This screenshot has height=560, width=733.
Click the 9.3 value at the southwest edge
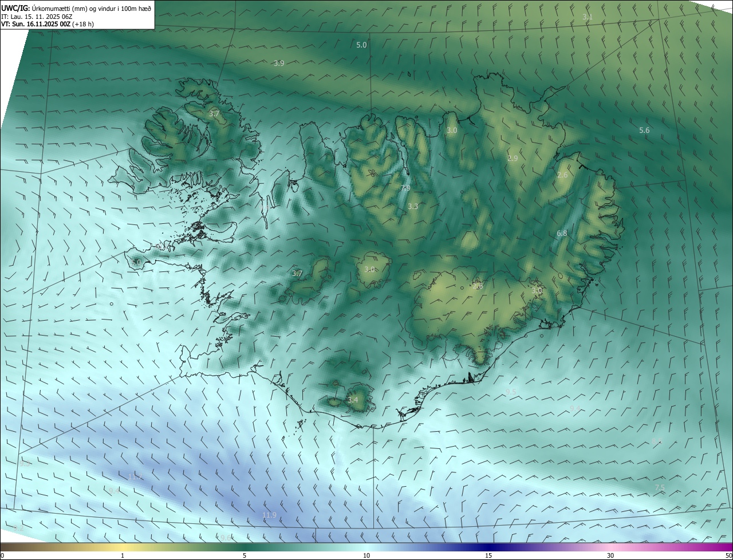coord(24,463)
